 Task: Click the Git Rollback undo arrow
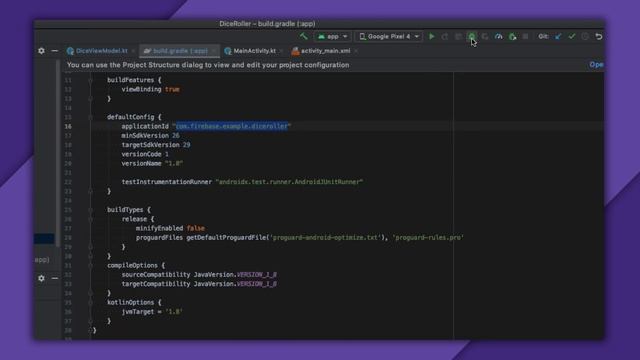599,36
